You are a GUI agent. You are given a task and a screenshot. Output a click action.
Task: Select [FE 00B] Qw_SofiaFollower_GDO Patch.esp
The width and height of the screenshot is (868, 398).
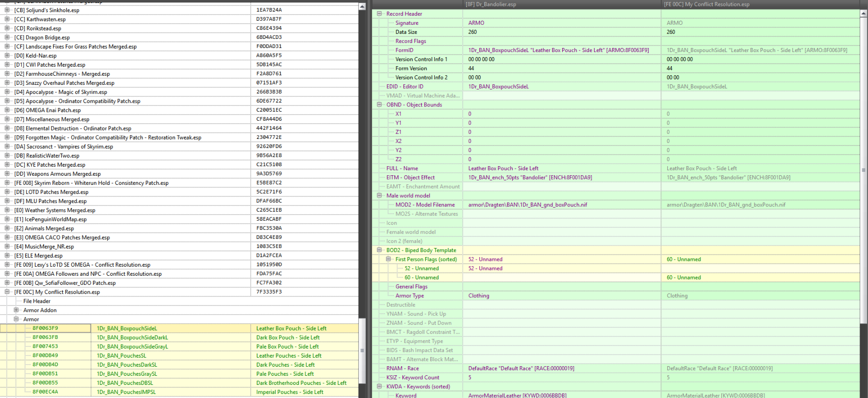65,283
